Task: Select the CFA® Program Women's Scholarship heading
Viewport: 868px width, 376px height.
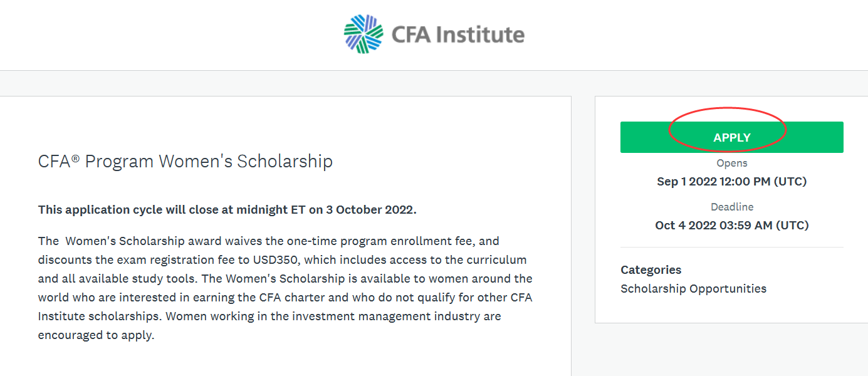Action: point(186,161)
